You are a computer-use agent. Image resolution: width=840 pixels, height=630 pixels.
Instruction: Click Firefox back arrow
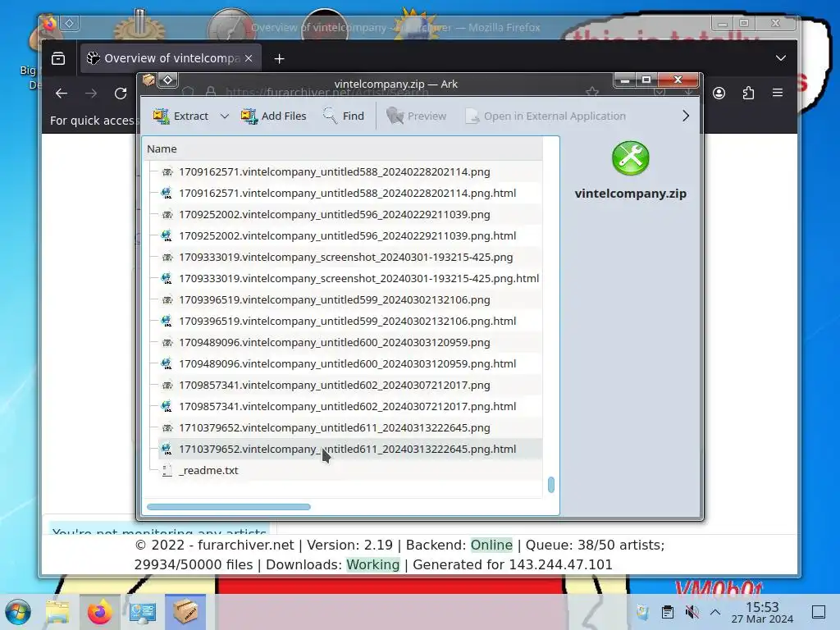pyautogui.click(x=61, y=94)
